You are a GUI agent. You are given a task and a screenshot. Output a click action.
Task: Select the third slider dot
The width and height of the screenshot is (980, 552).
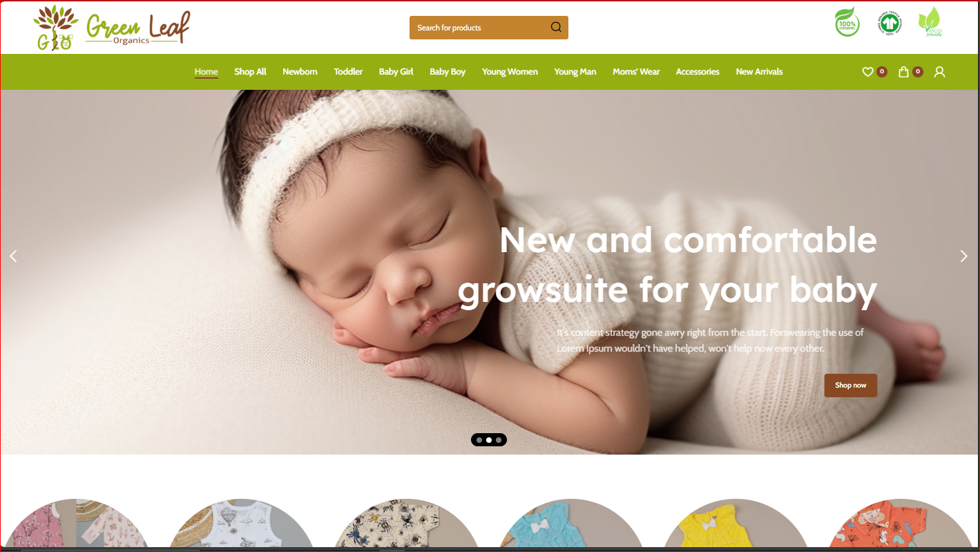(499, 440)
